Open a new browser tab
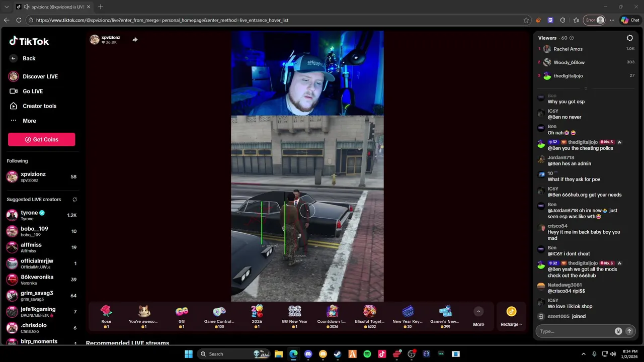Screen dimensions: 644x362 click(101, 7)
